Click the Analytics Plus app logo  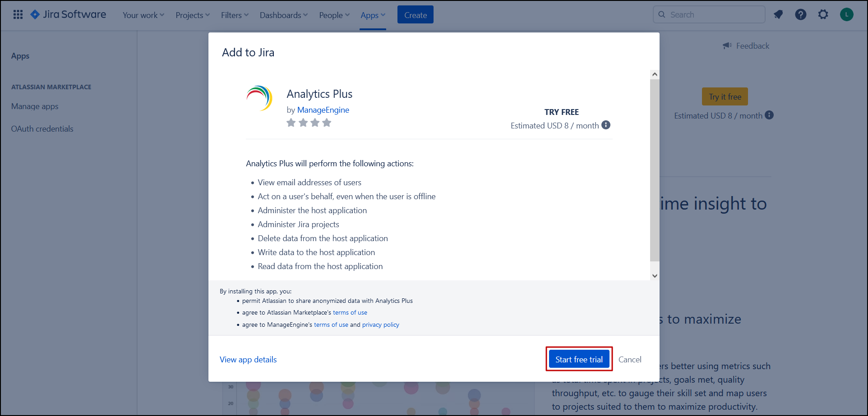(x=259, y=98)
